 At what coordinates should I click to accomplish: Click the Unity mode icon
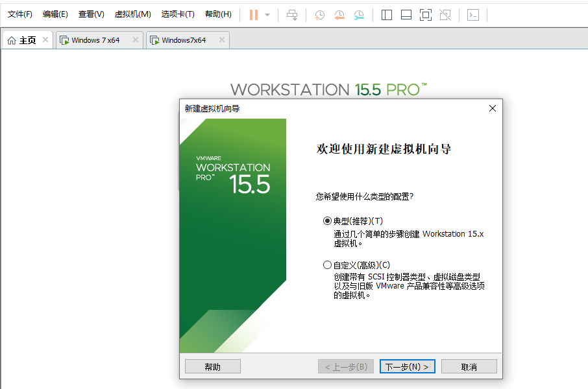[445, 15]
